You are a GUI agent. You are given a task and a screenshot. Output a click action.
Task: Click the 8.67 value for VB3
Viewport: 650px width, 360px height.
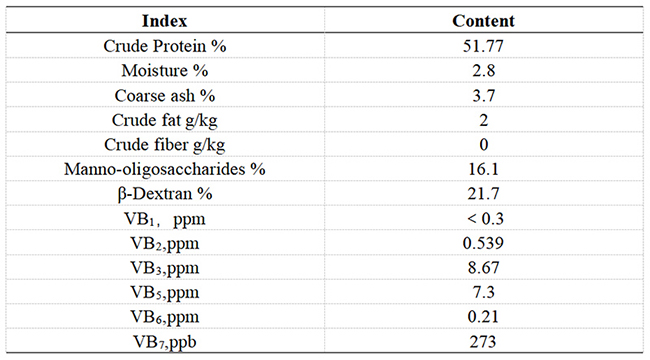click(x=483, y=268)
